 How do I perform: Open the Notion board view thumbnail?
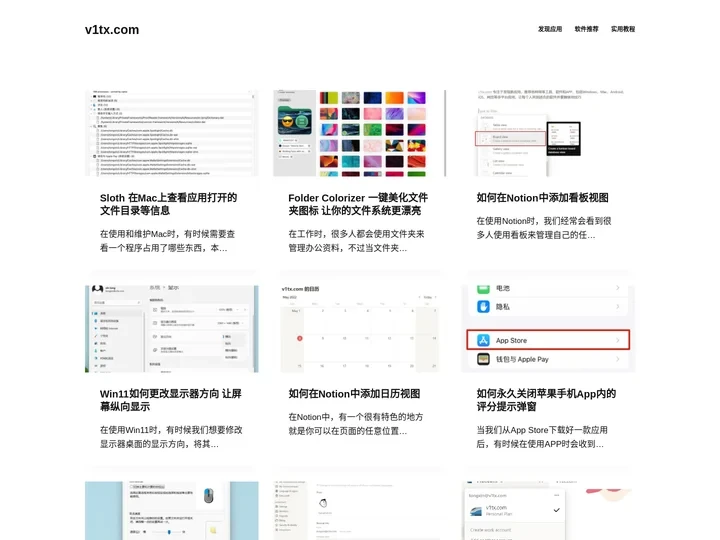pos(548,133)
